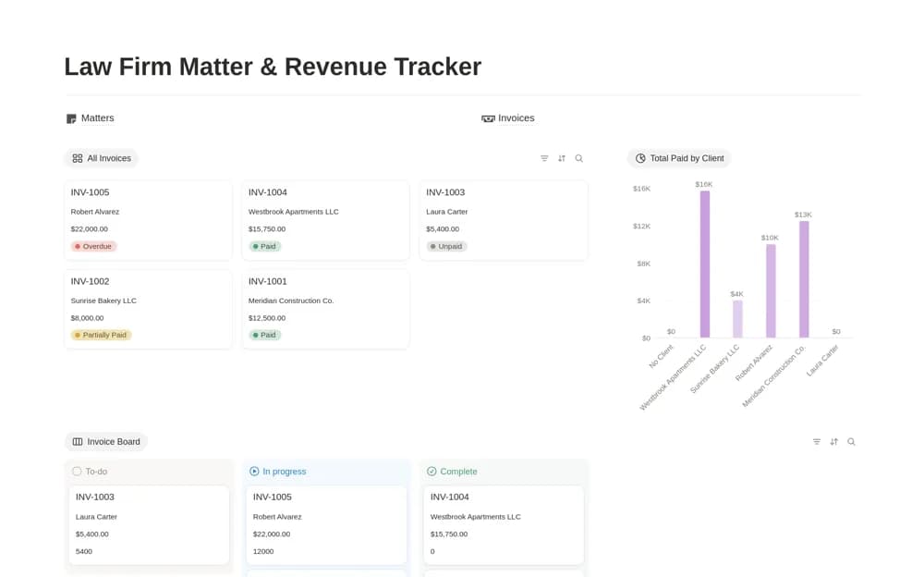
Task: Open the INV-1005 gallery card title
Action: tap(91, 192)
